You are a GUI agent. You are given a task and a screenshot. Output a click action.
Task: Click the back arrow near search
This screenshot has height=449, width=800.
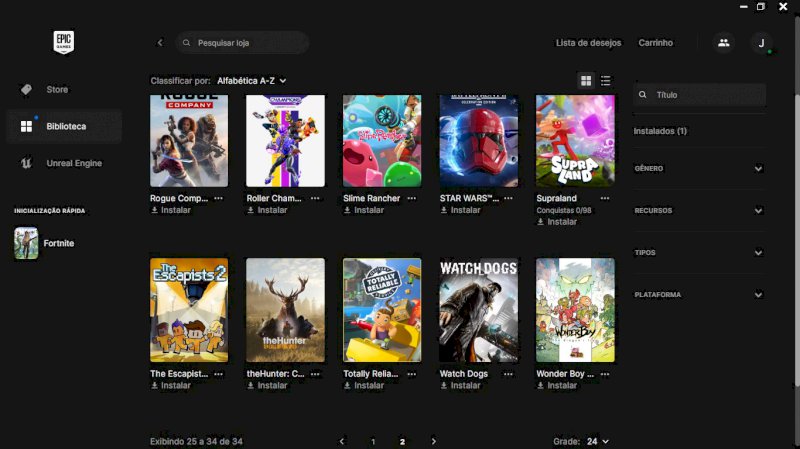[160, 43]
